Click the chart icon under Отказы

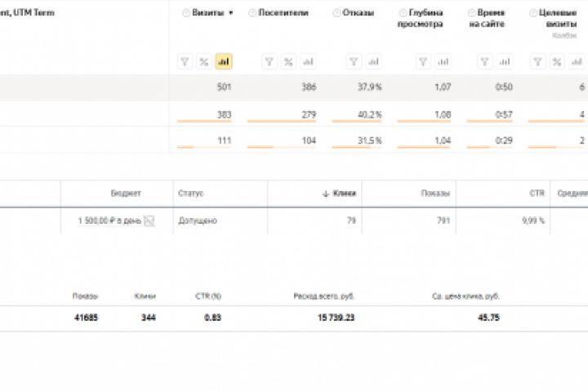click(373, 61)
